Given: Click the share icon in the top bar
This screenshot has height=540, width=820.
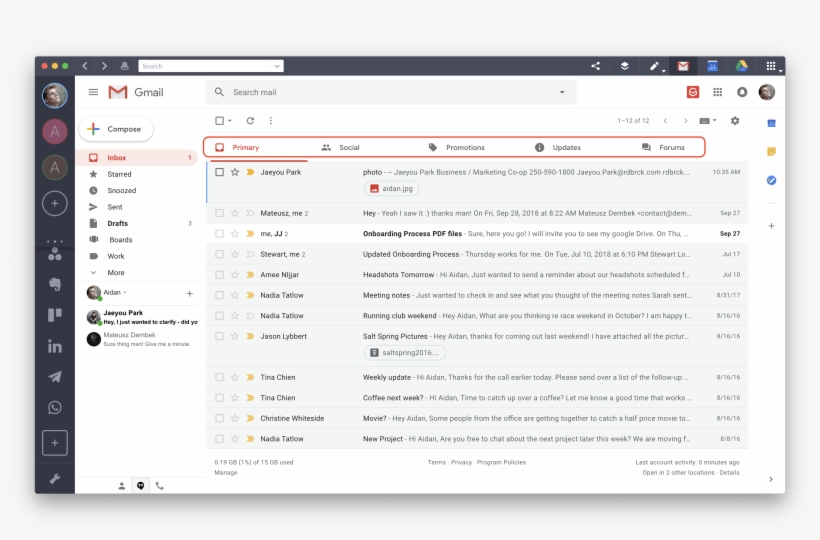Looking at the screenshot, I should tap(595, 66).
